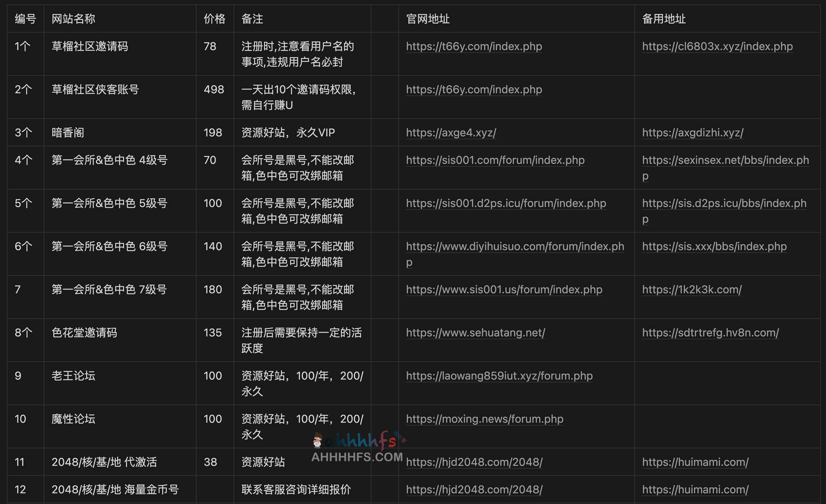
Task: Open the t66y.com official link for 草榴社区邀请码
Action: (474, 47)
